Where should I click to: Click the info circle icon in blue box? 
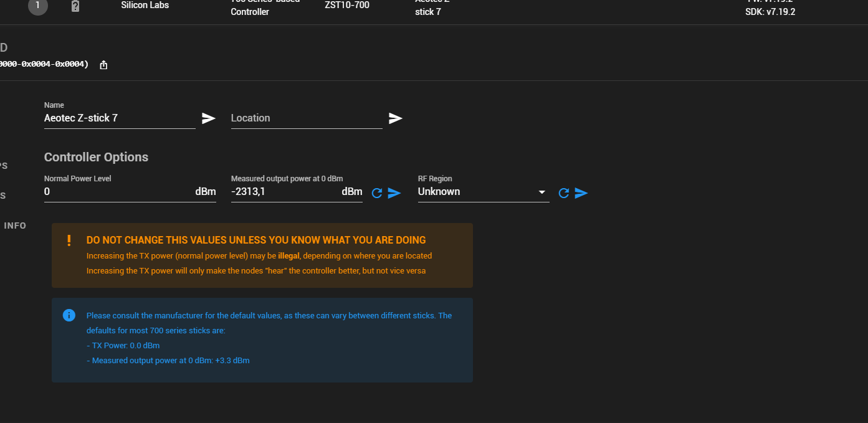click(x=69, y=315)
